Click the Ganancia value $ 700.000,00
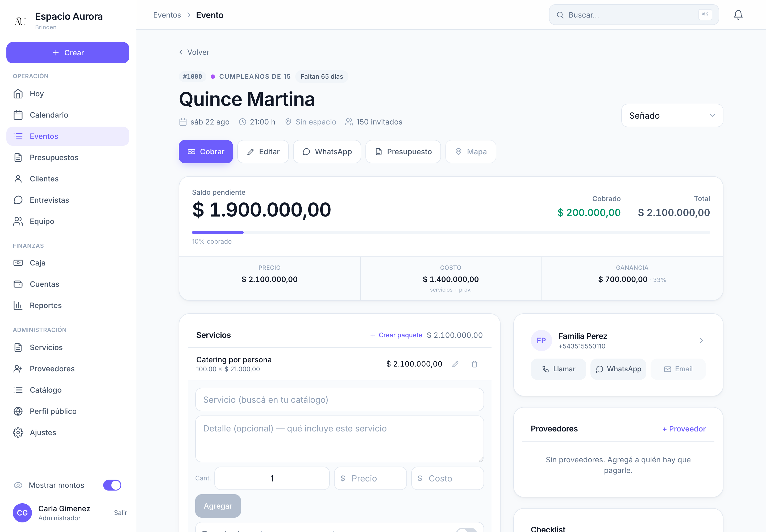This screenshot has width=766, height=532. pos(623,279)
